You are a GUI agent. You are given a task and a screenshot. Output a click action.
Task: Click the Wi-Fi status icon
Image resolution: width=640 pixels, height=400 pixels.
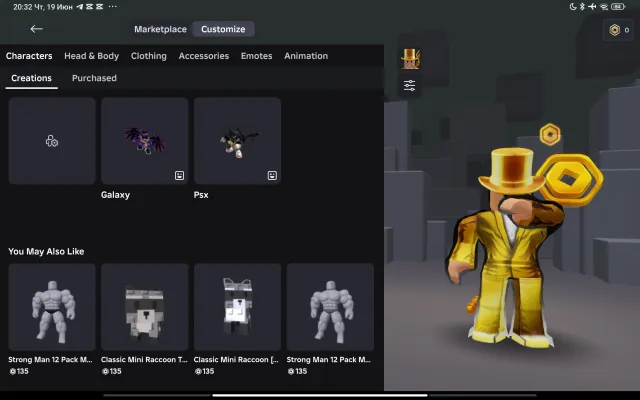[x=604, y=7]
